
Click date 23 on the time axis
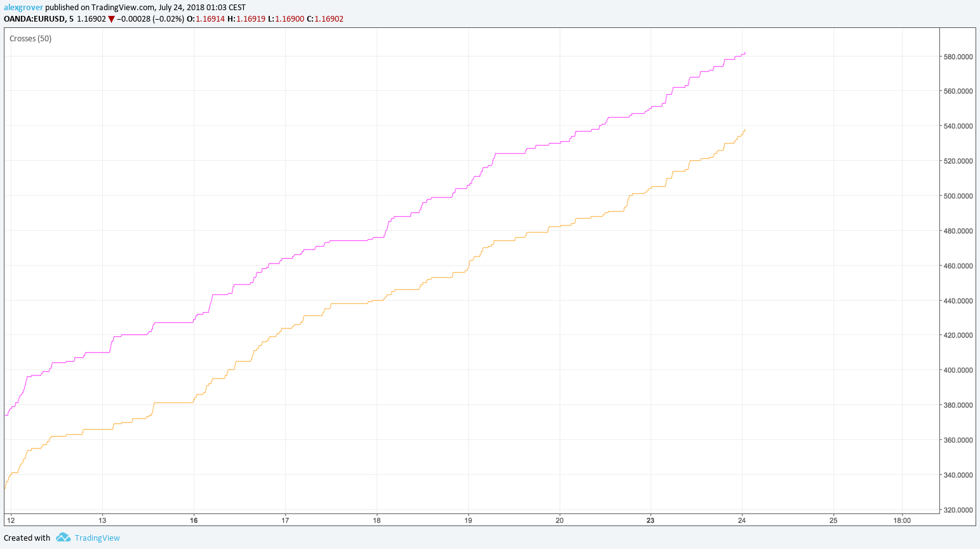click(650, 520)
